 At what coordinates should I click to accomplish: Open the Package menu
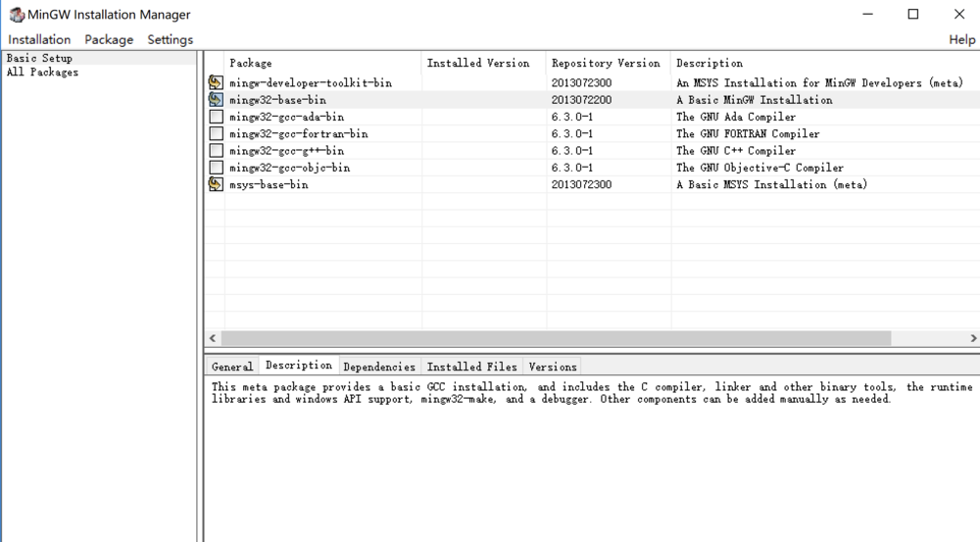click(x=109, y=39)
